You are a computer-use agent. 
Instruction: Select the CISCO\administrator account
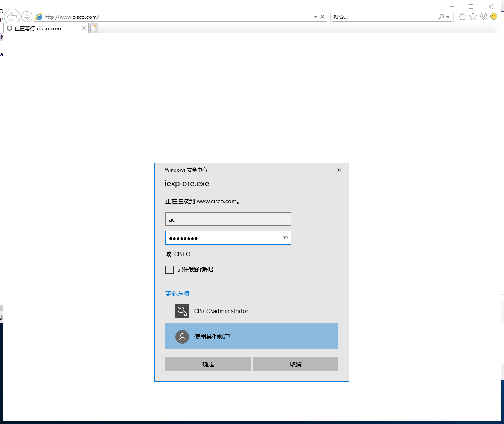click(x=252, y=311)
